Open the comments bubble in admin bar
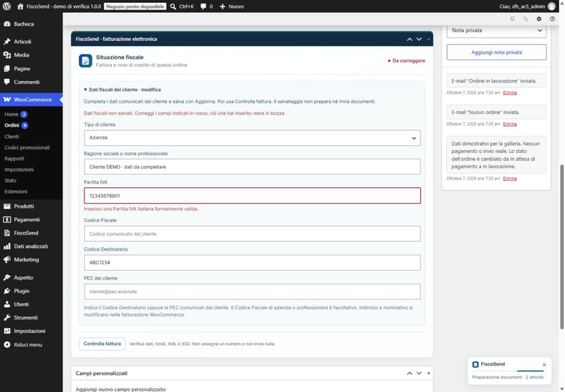 pyautogui.click(x=203, y=7)
